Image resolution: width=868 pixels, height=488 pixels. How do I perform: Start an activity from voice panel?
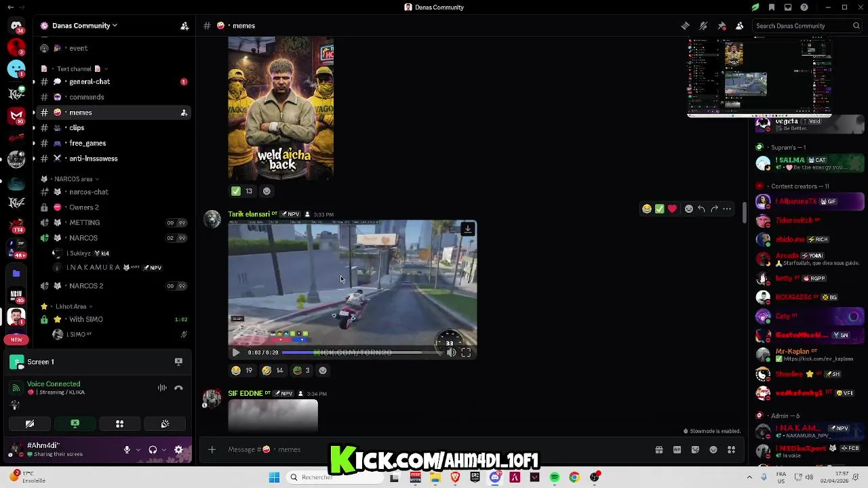click(x=119, y=424)
